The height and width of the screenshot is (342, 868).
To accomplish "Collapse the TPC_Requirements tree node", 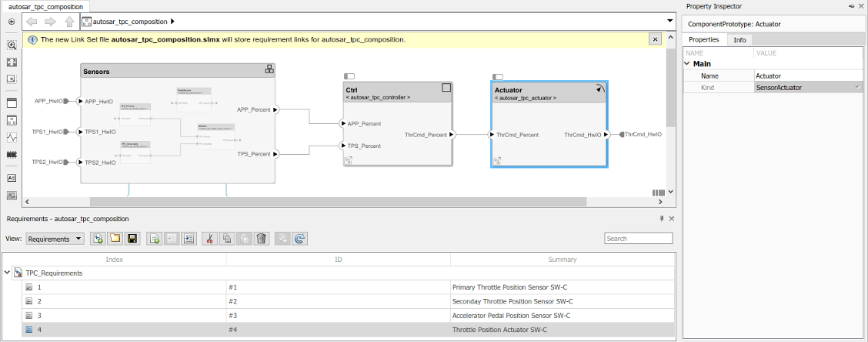I will tap(7, 273).
